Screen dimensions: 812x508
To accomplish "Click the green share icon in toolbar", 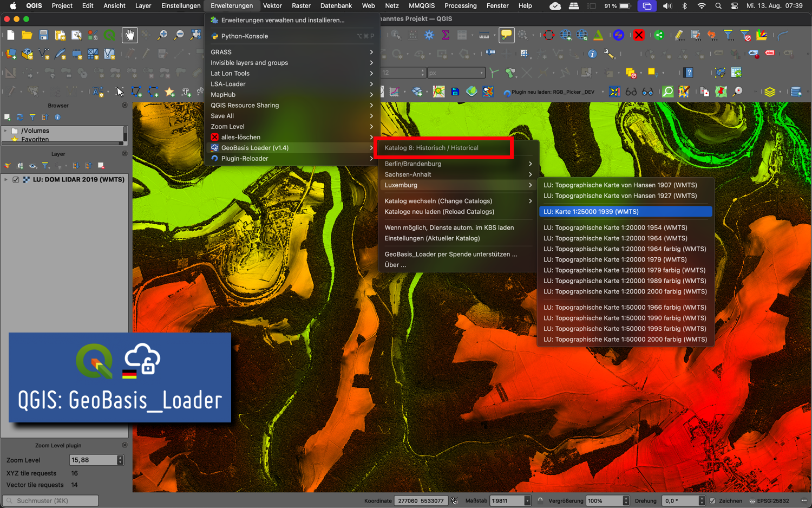I will coord(659,35).
